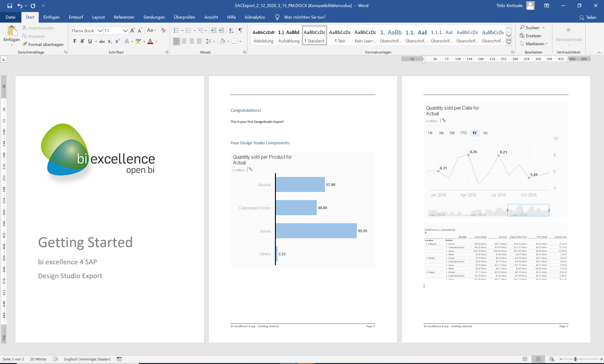Increase font size with the A-up icon
This screenshot has height=364, width=604.
click(132, 31)
